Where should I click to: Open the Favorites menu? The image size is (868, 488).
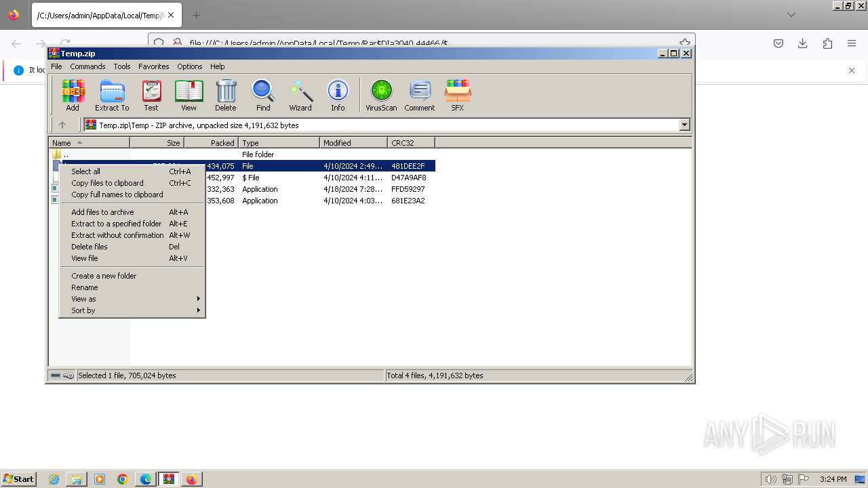pos(154,66)
